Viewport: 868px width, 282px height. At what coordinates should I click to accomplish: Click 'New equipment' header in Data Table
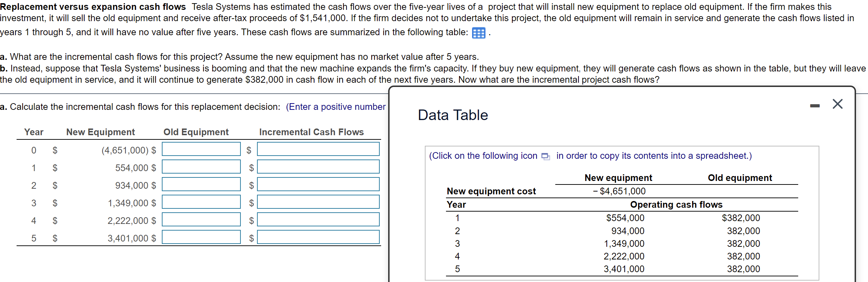pyautogui.click(x=618, y=178)
